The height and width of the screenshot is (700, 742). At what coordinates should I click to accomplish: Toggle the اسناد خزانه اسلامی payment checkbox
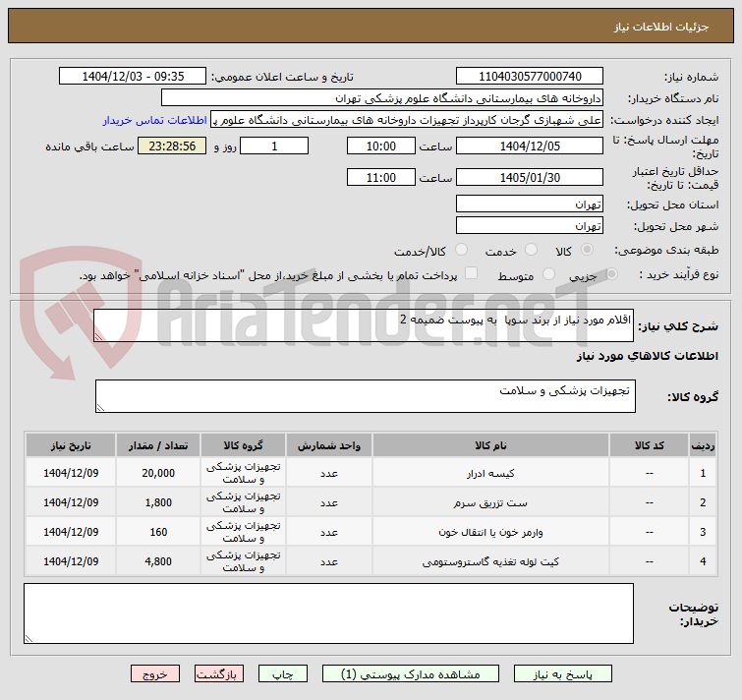(471, 273)
